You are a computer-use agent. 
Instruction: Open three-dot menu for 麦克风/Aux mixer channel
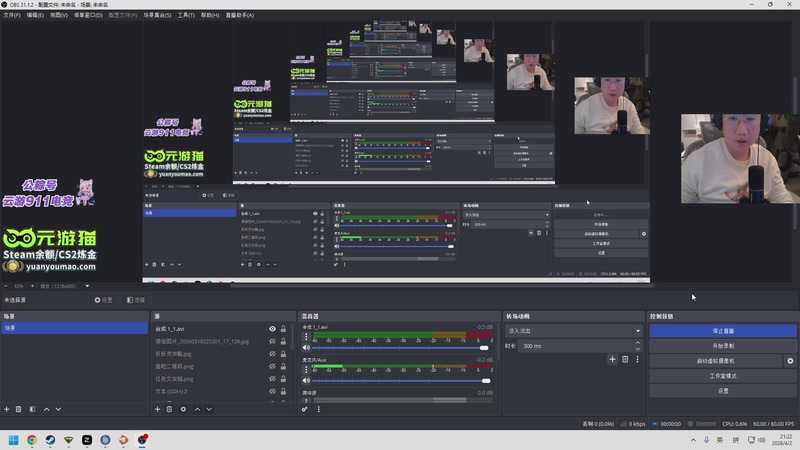306,369
